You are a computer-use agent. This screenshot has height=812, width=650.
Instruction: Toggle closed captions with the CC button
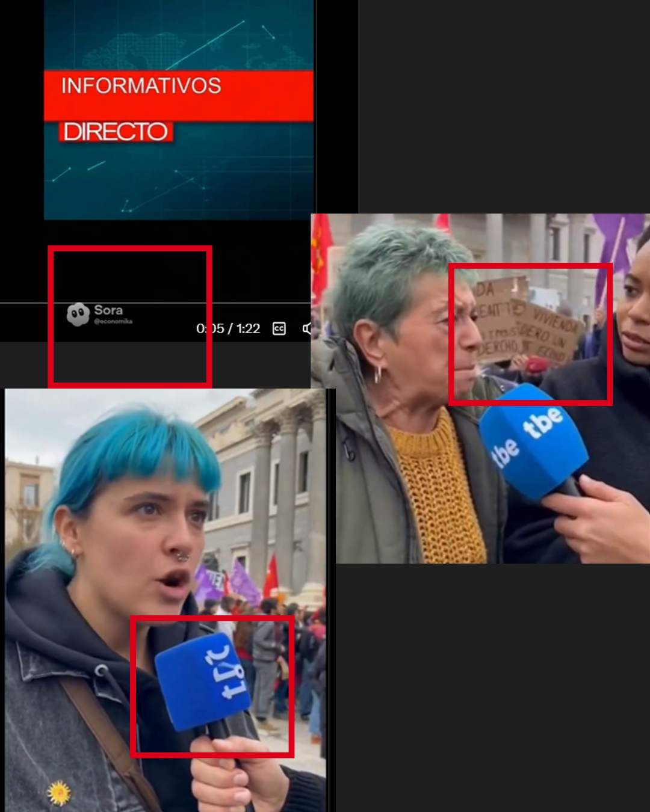pyautogui.click(x=279, y=328)
